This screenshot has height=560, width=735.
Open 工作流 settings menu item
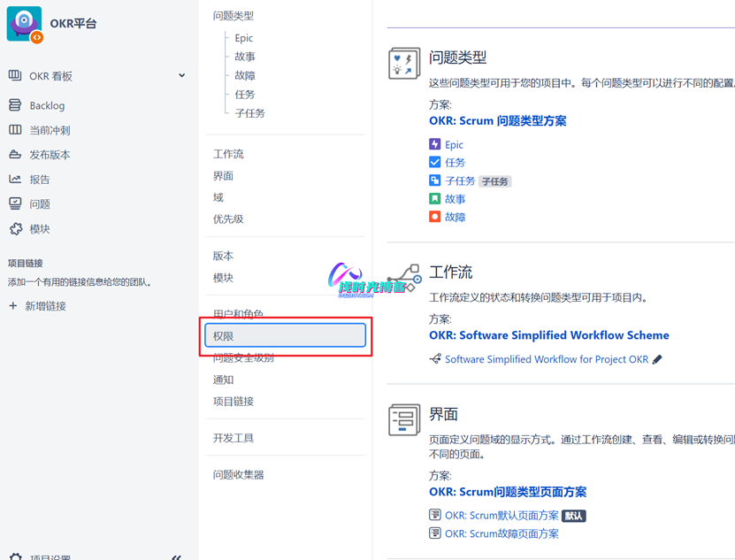(228, 154)
